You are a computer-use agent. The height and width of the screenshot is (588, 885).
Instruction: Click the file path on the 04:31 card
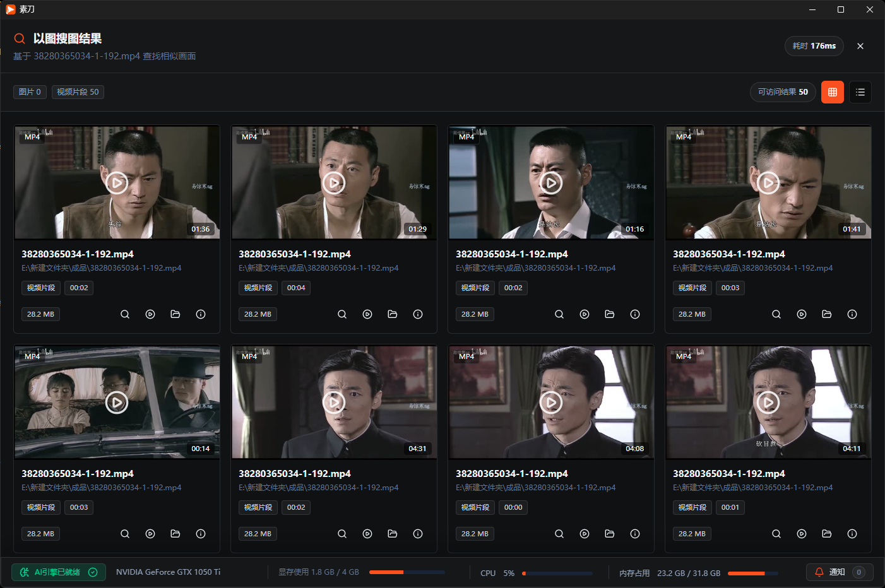pos(319,488)
